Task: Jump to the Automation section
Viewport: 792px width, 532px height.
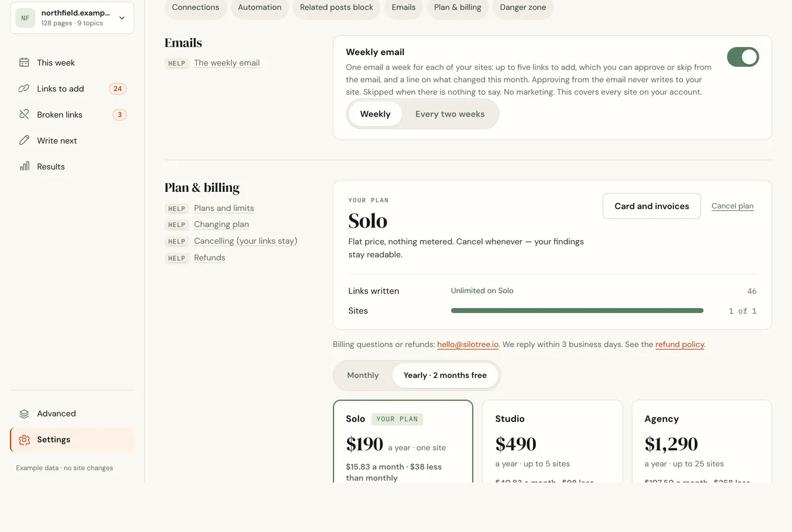Action: (260, 7)
